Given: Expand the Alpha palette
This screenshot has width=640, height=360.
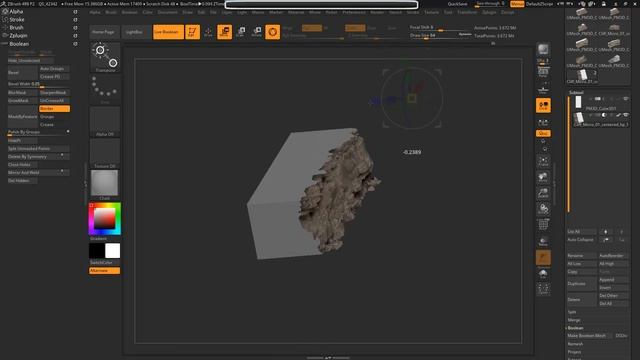Looking at the screenshot, I should point(16,11).
